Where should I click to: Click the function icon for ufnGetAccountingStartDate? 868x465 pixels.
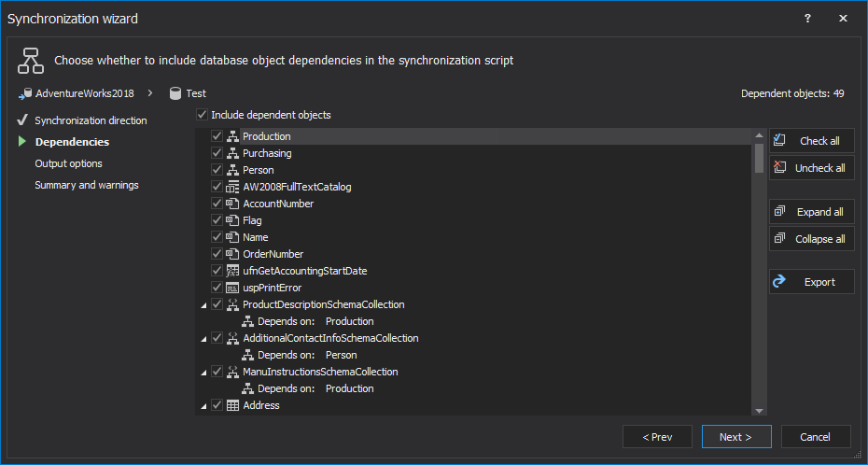[x=233, y=271]
